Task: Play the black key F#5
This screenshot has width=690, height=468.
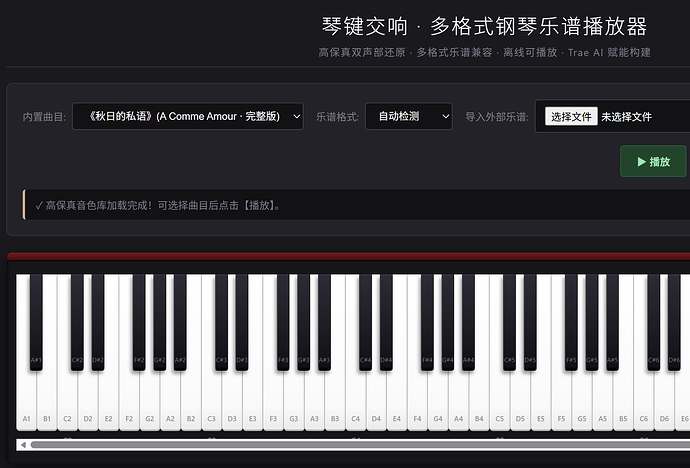Action: [x=571, y=322]
